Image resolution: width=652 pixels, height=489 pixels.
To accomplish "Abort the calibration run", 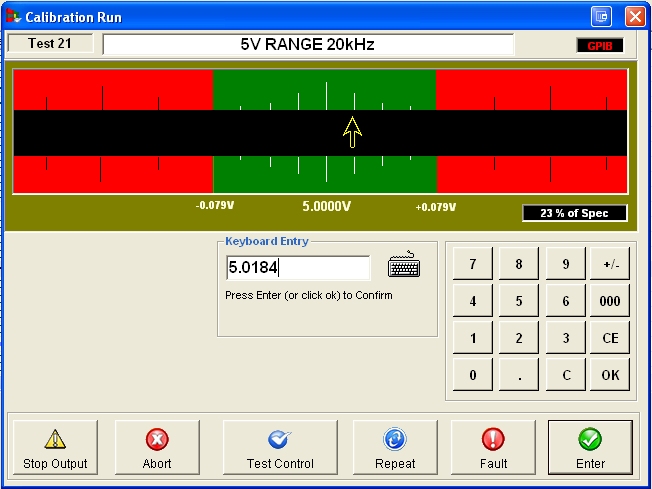I will coord(157,449).
